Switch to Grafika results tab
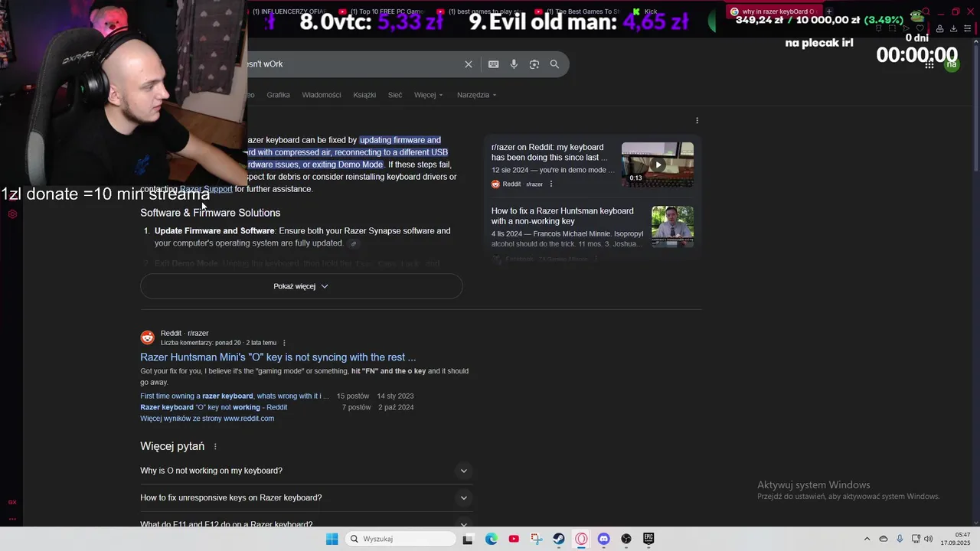 278,95
